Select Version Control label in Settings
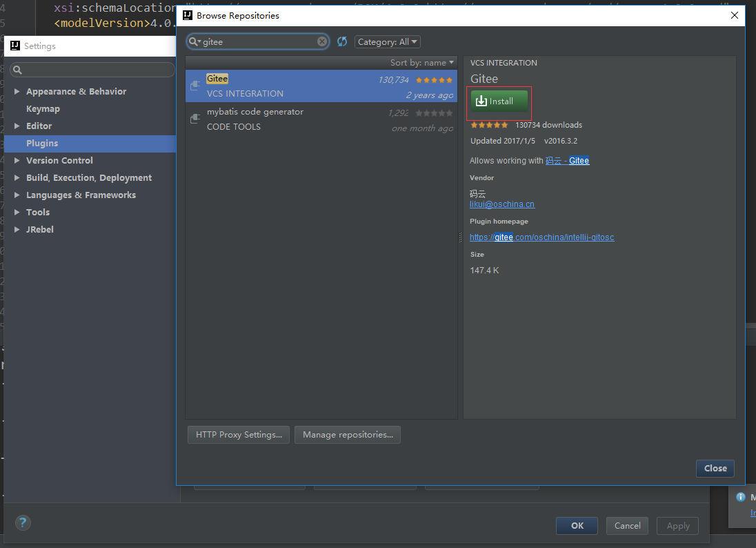The height and width of the screenshot is (548, 756). (x=59, y=161)
